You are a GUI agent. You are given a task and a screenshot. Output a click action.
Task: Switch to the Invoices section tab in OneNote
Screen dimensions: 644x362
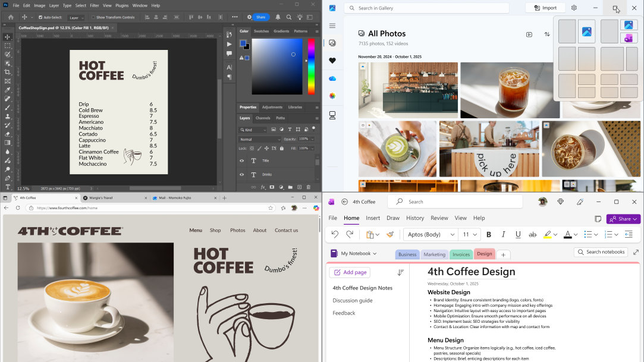point(461,254)
